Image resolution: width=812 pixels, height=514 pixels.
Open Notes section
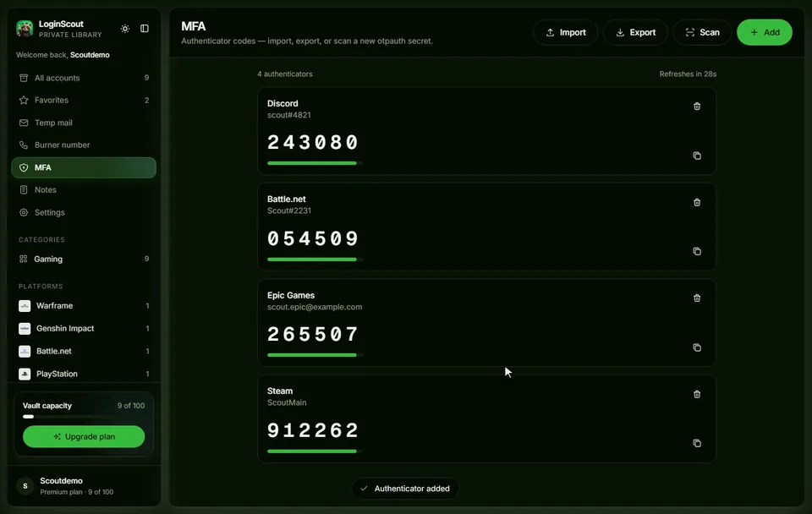pos(84,189)
